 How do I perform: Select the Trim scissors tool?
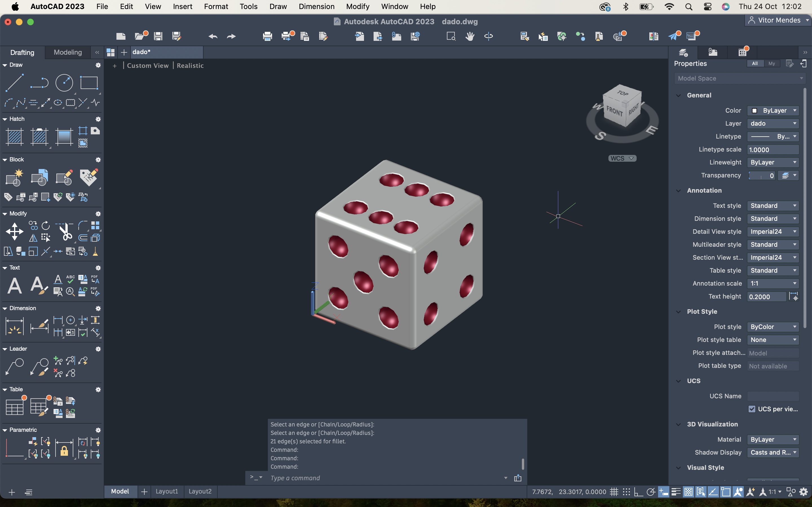click(x=65, y=231)
